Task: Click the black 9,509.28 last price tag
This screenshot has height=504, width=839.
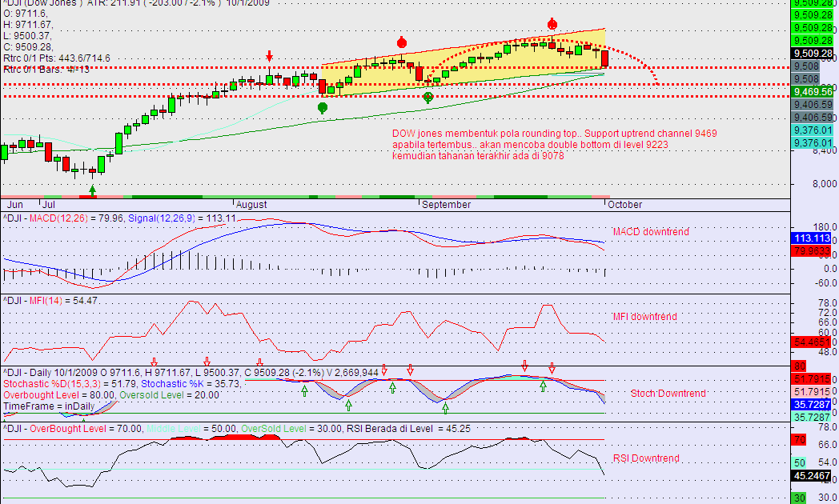Action: pyautogui.click(x=813, y=54)
